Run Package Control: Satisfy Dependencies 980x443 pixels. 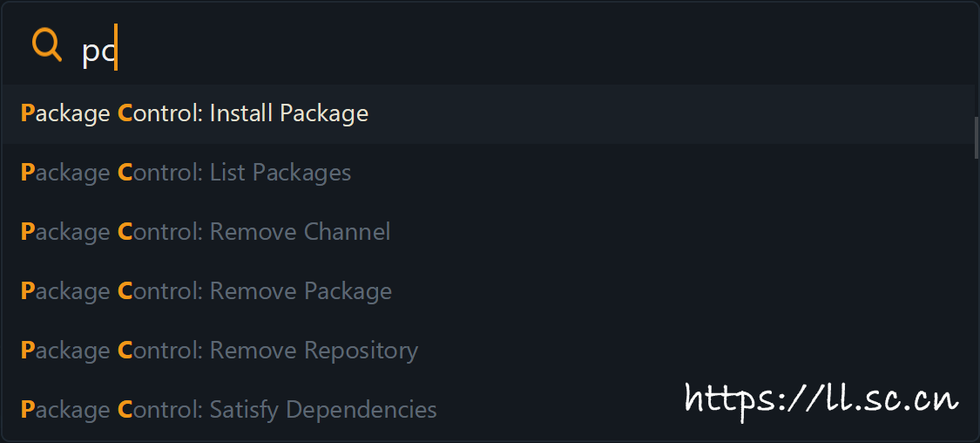(228, 409)
